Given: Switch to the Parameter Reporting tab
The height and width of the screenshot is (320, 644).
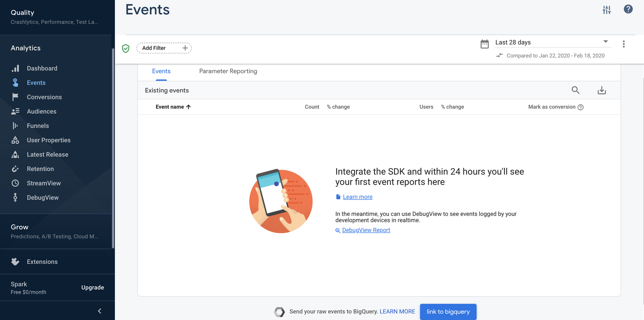Looking at the screenshot, I should [x=228, y=71].
